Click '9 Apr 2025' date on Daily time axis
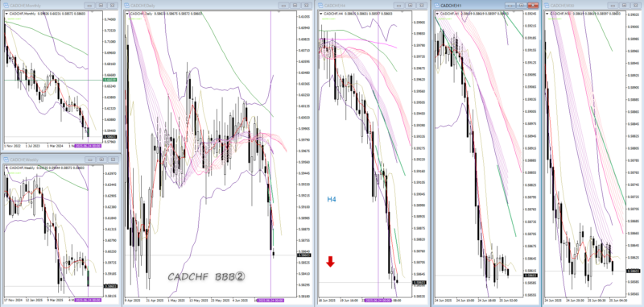 (x=132, y=301)
